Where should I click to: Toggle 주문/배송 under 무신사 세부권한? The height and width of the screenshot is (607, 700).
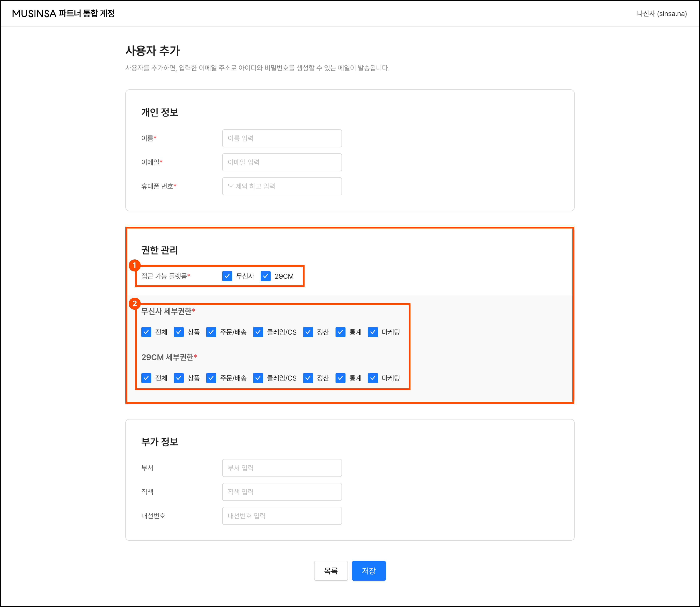(x=211, y=332)
